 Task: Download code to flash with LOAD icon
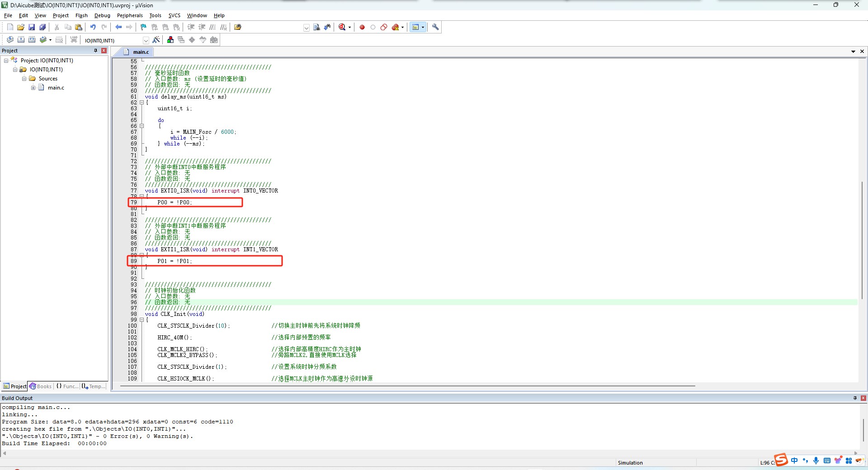click(74, 40)
